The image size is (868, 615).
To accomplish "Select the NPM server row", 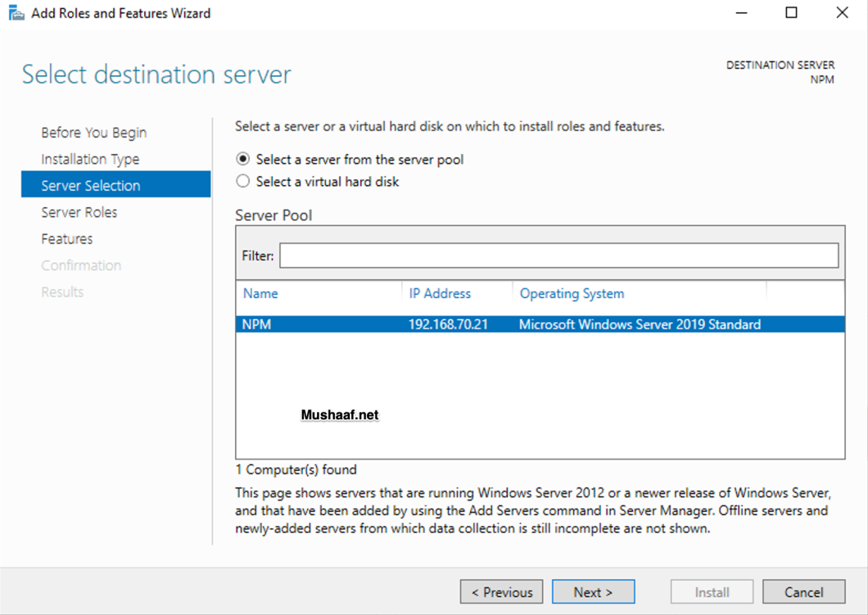I will pyautogui.click(x=409, y=323).
